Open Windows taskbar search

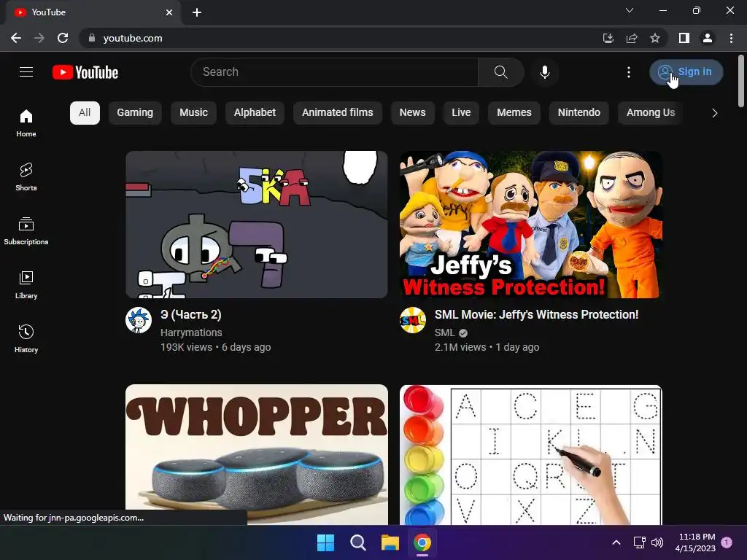[357, 542]
